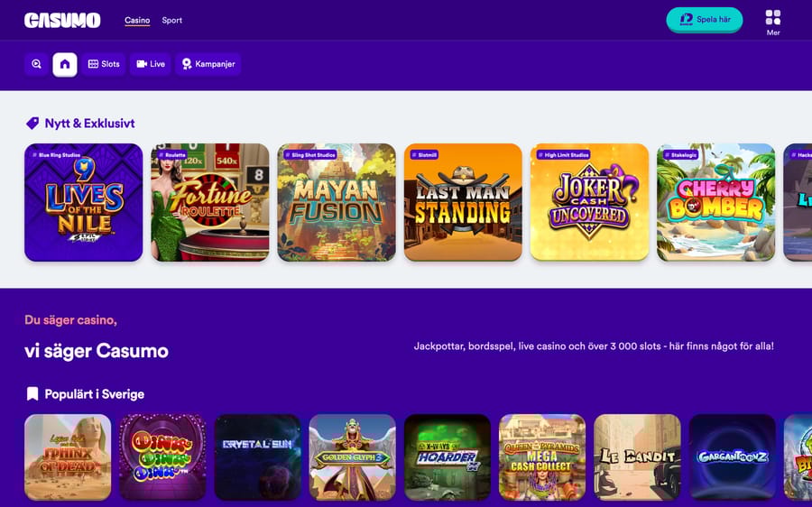Click the Sling Shot Studios label
The height and width of the screenshot is (507, 812).
click(x=310, y=155)
